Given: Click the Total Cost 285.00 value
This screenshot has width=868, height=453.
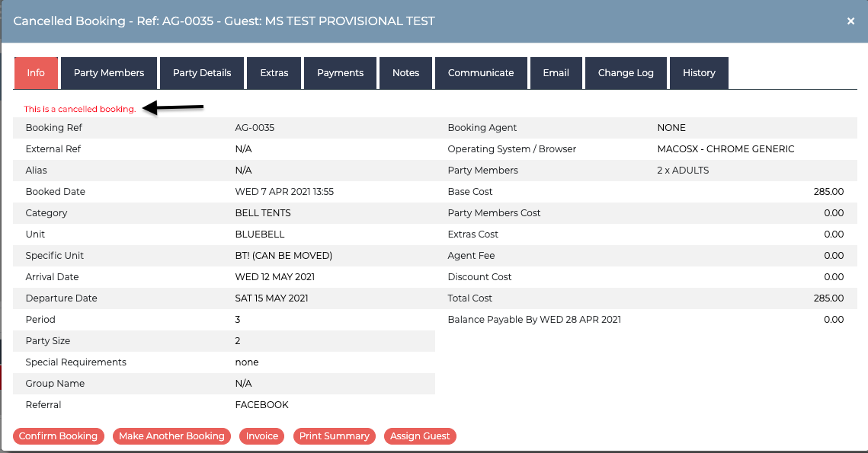Looking at the screenshot, I should [828, 298].
